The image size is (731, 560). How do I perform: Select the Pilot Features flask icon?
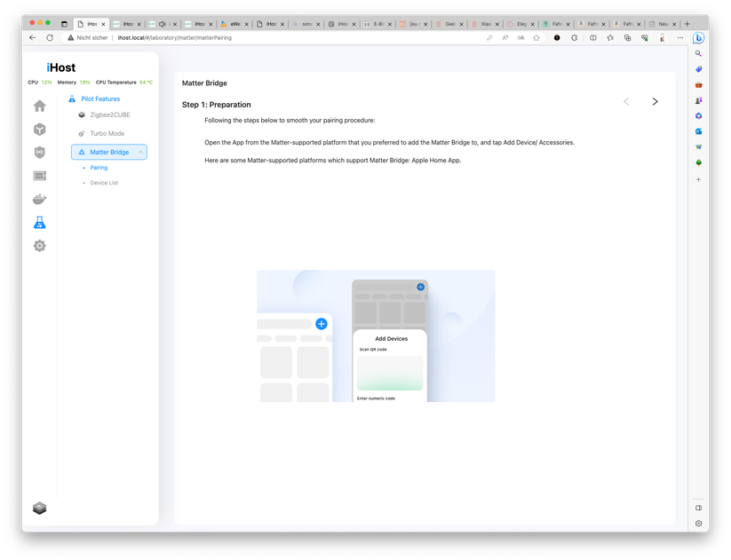39,222
